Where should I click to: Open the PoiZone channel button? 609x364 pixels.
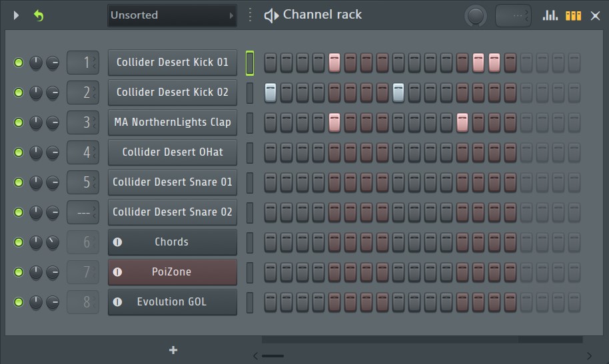[x=172, y=272]
